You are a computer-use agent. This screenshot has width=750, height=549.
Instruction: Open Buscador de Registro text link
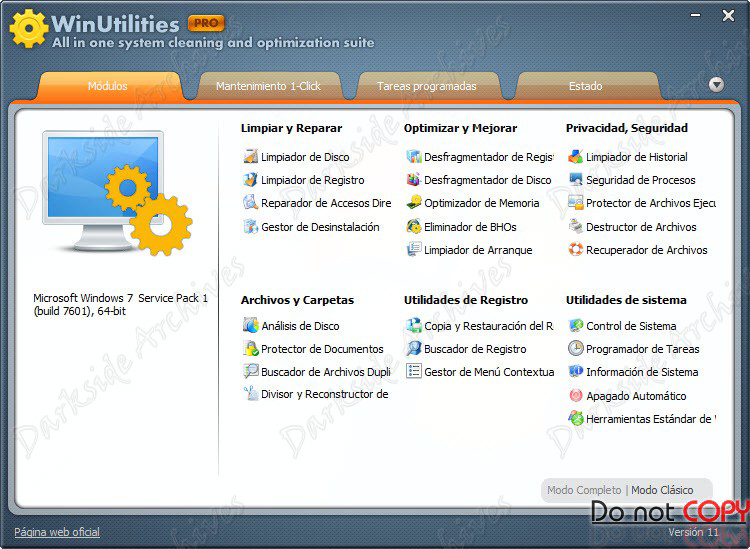[475, 349]
